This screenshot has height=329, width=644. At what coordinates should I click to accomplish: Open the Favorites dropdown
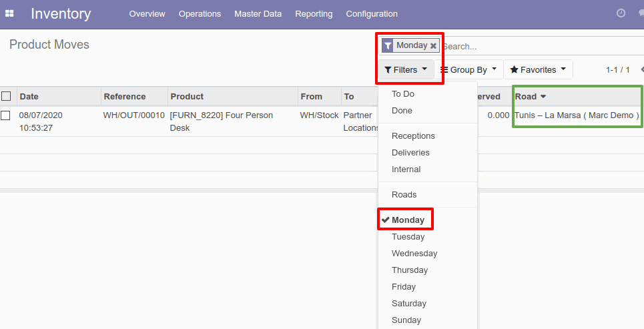(x=538, y=69)
